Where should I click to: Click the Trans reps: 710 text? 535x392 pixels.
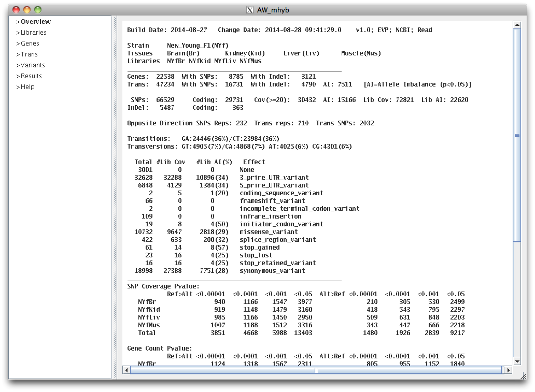(281, 123)
